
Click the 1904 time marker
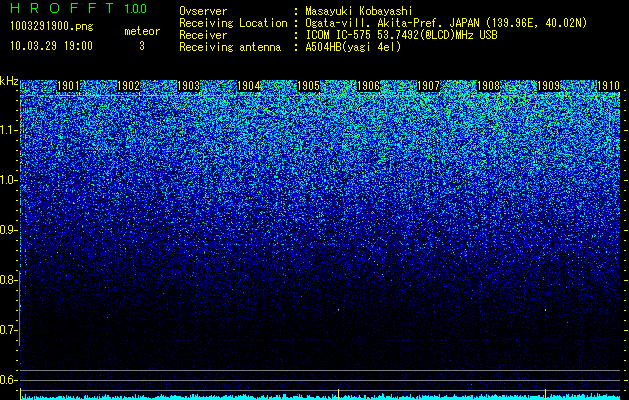248,86
